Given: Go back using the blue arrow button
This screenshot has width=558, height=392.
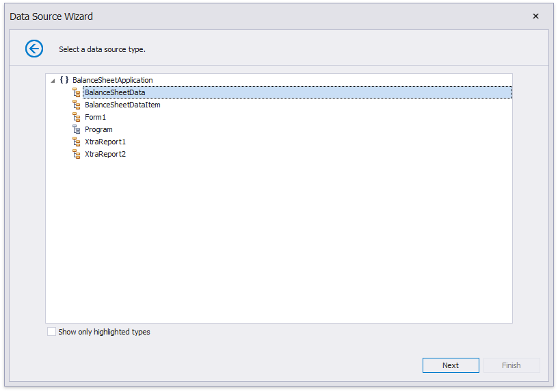Looking at the screenshot, I should pyautogui.click(x=34, y=49).
